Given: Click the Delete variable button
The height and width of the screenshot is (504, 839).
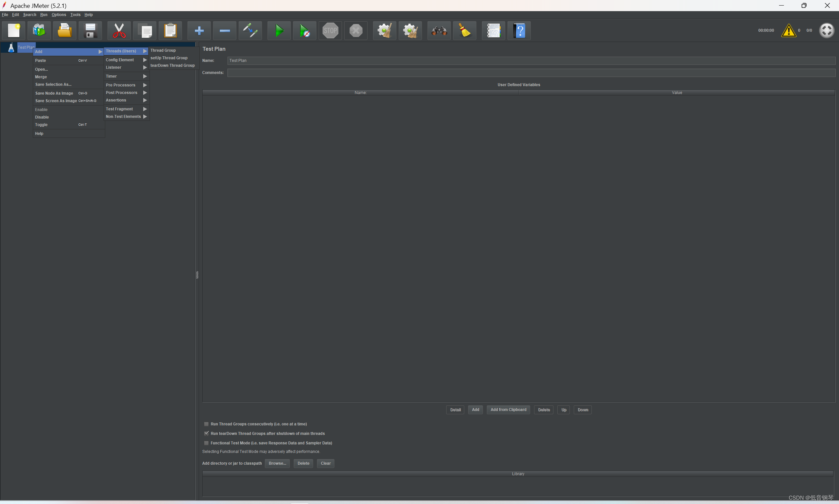Looking at the screenshot, I should 544,409.
